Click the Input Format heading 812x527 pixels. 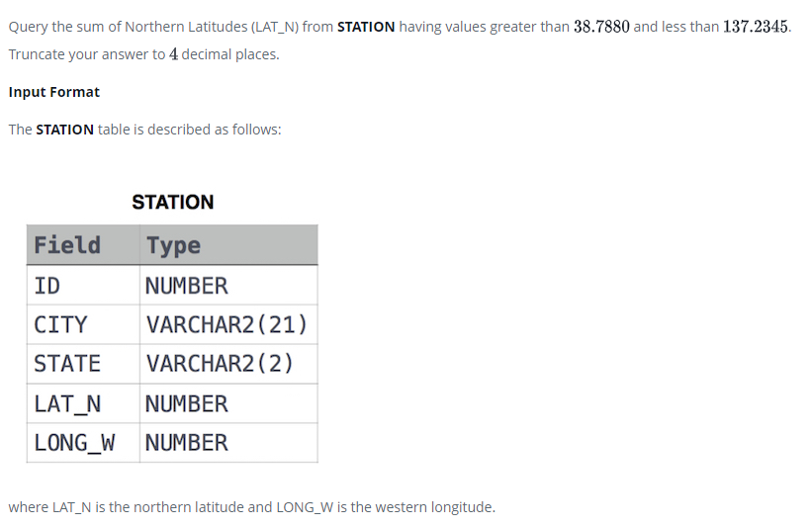(x=53, y=92)
